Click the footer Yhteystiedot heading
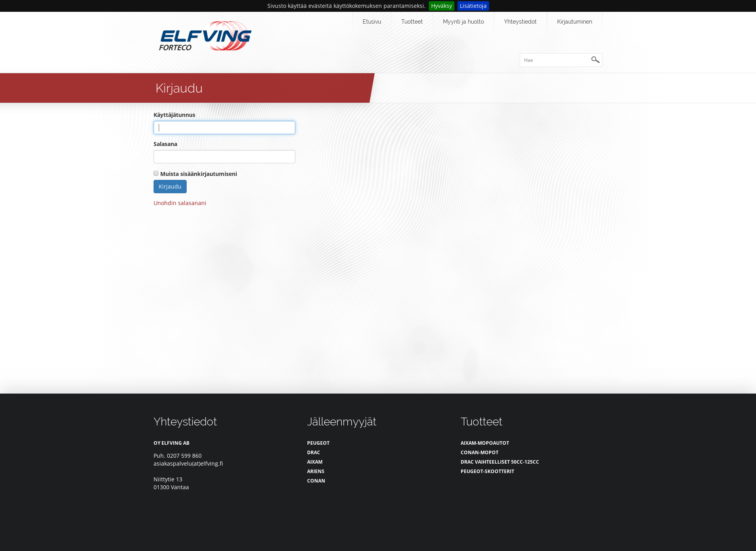756x551 pixels. [x=185, y=422]
